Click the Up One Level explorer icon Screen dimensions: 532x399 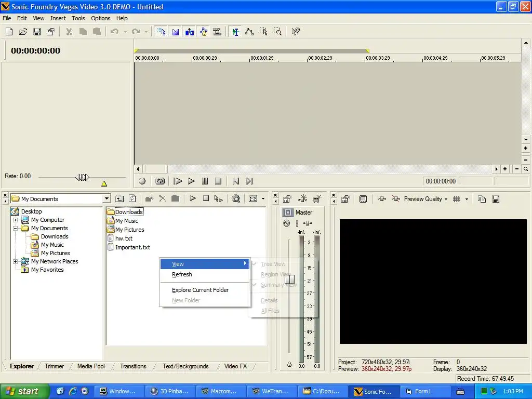point(119,199)
